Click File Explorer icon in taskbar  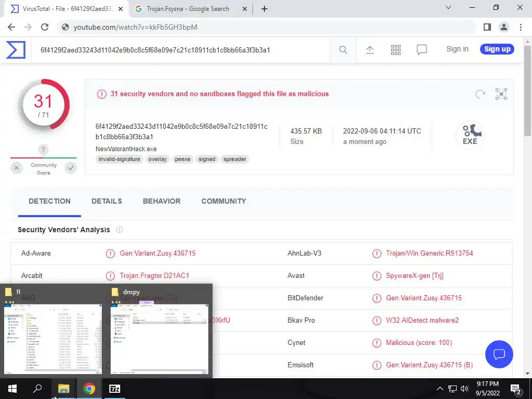(63, 389)
